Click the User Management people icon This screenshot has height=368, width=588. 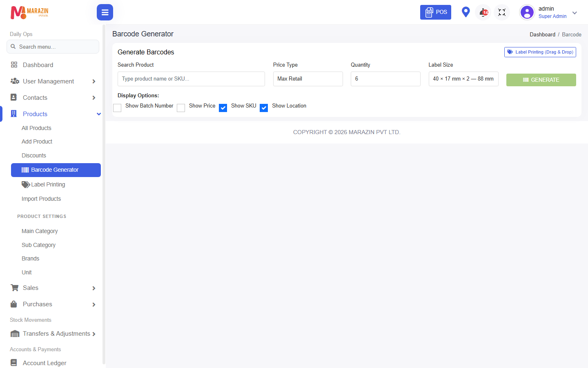coord(15,81)
